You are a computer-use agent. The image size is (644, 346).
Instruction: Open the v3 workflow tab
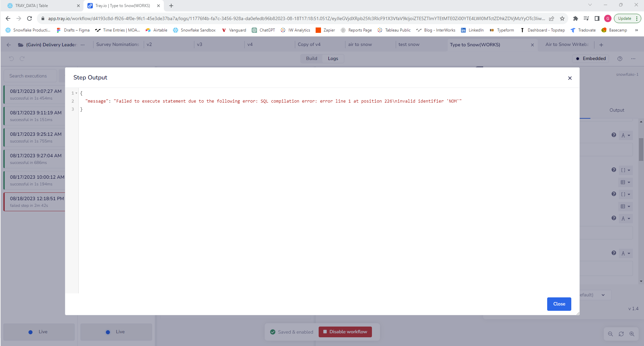pyautogui.click(x=219, y=44)
